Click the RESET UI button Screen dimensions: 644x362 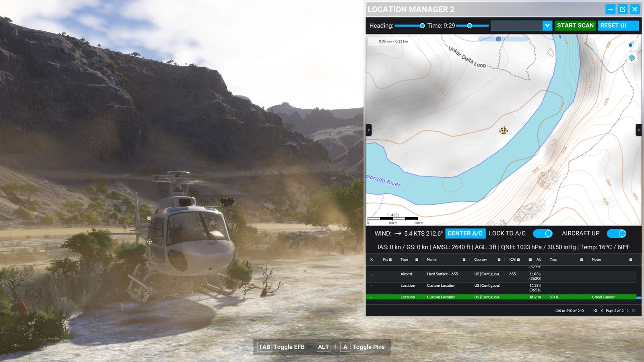click(x=617, y=25)
